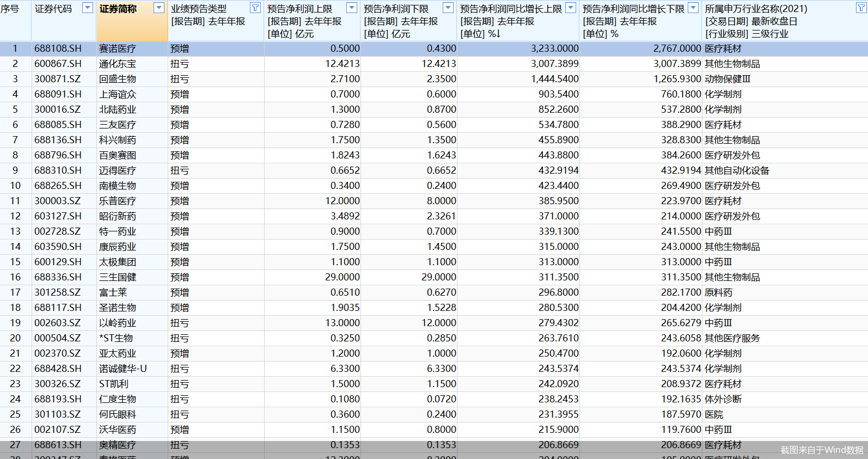Open the filter icon on 业绩预告类型 column
The height and width of the screenshot is (459, 868).
click(255, 8)
